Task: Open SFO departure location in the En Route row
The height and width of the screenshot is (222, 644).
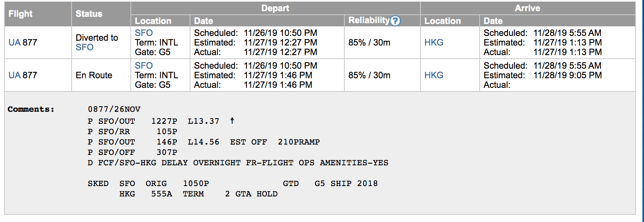Action: (144, 65)
